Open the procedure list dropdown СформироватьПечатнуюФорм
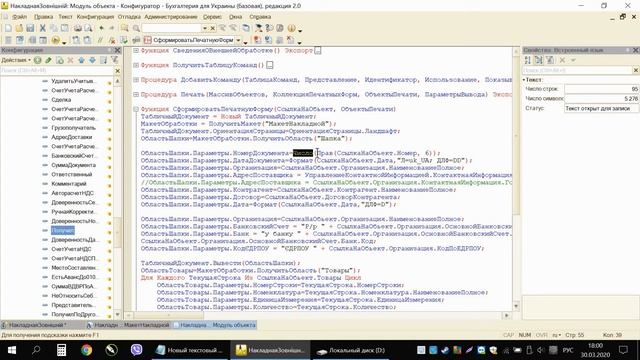This screenshot has width=640, height=360. pyautogui.click(x=238, y=40)
